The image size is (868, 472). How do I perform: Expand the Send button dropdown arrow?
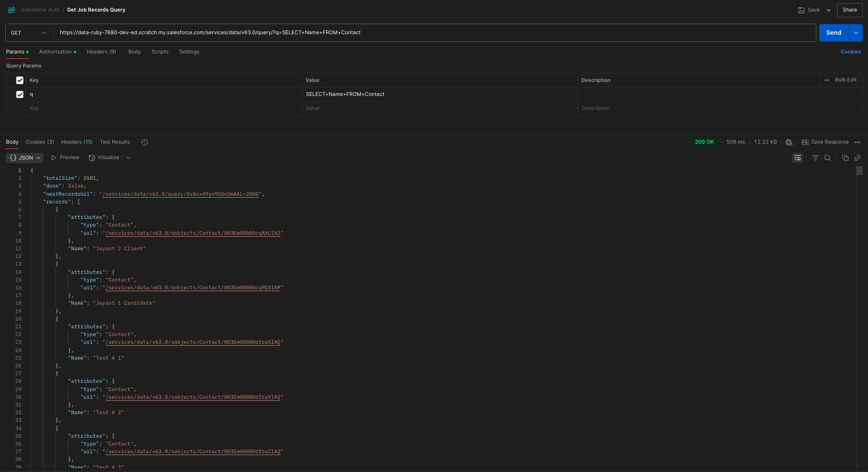pyautogui.click(x=856, y=33)
